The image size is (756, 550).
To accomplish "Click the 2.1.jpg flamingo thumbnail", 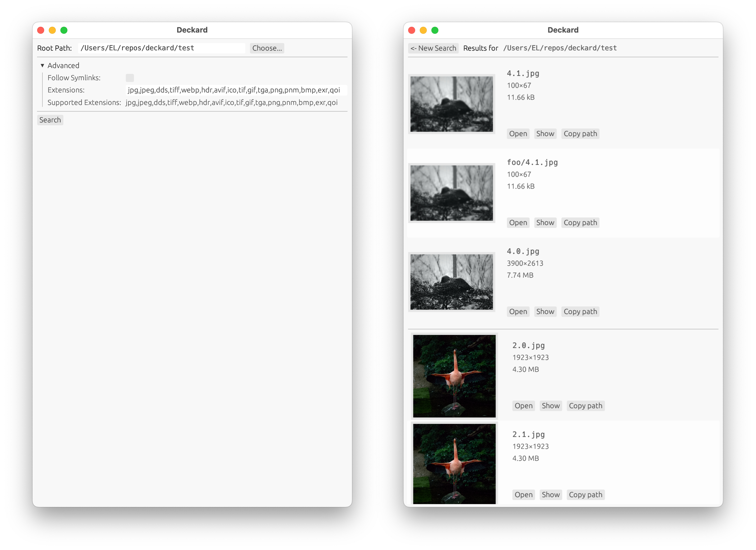I will [x=454, y=464].
